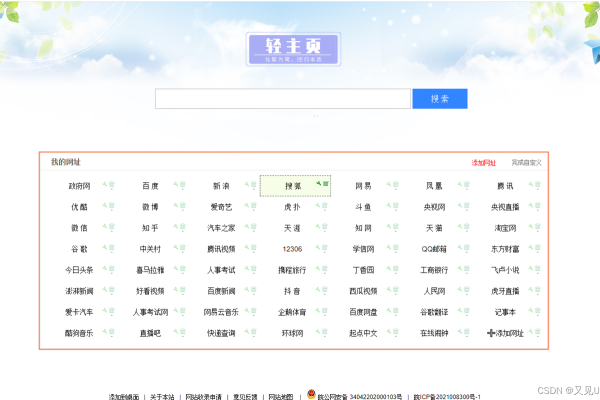Delete the 百度 entry with its trash icon

click(183, 185)
